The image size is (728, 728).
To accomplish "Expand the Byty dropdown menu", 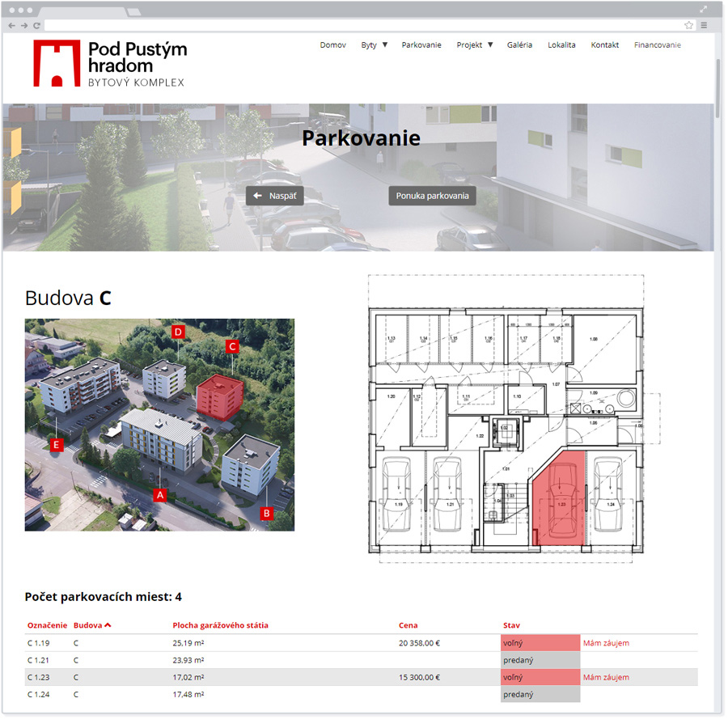I will point(374,45).
